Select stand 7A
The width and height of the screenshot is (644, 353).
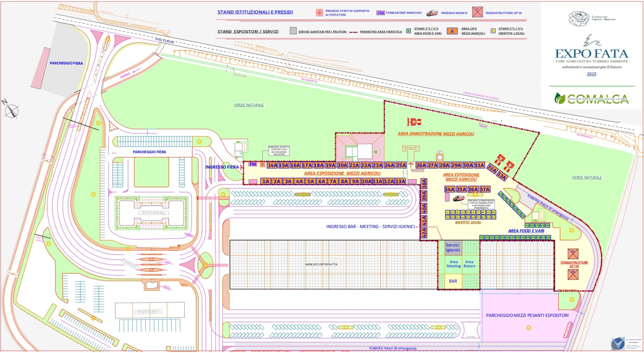coord(333,182)
